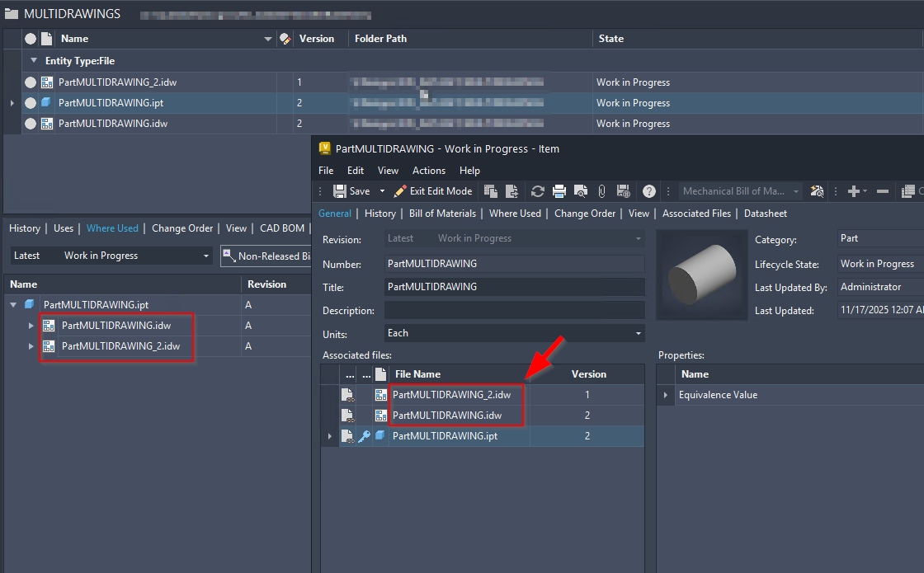Open the Name column filter dropdown arrow
Image resolution: width=924 pixels, height=573 pixels.
pos(268,39)
